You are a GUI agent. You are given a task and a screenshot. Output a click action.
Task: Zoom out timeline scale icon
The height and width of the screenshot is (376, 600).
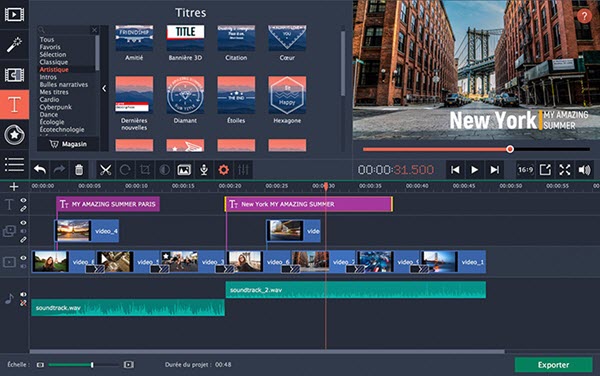coord(40,365)
